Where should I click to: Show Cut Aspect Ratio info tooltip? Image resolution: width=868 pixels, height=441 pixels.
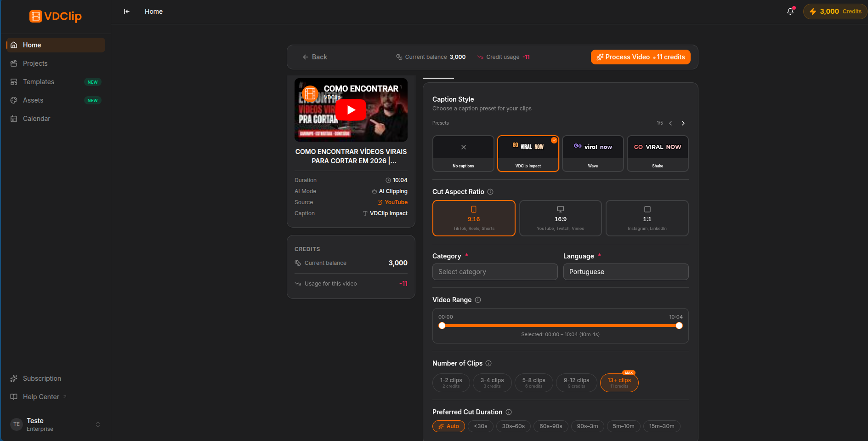tap(490, 192)
